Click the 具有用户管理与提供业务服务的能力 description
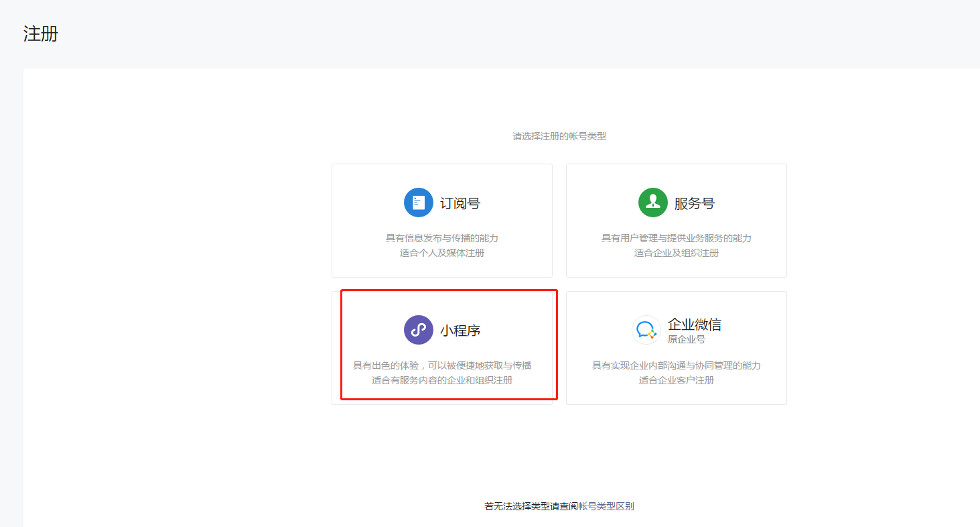This screenshot has height=527, width=980. 677,238
